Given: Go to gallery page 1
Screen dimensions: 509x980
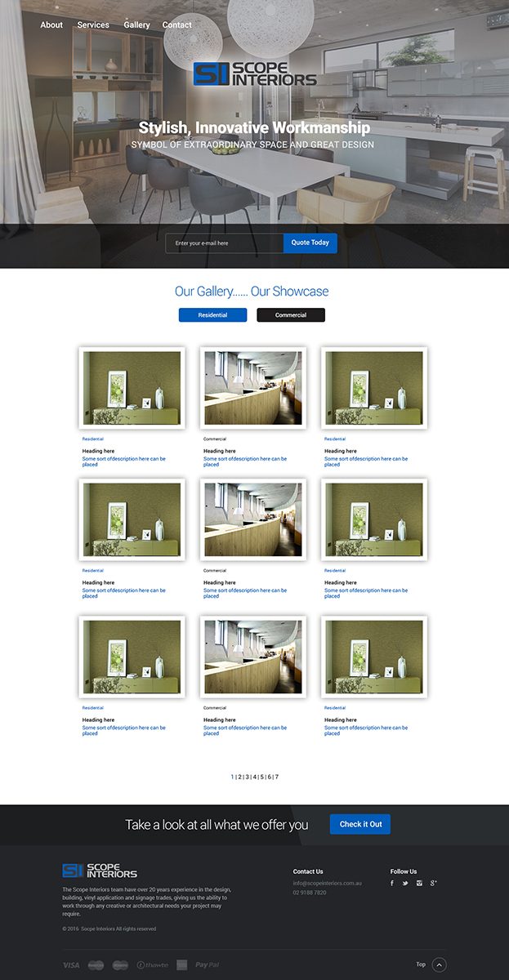Looking at the screenshot, I should point(232,777).
